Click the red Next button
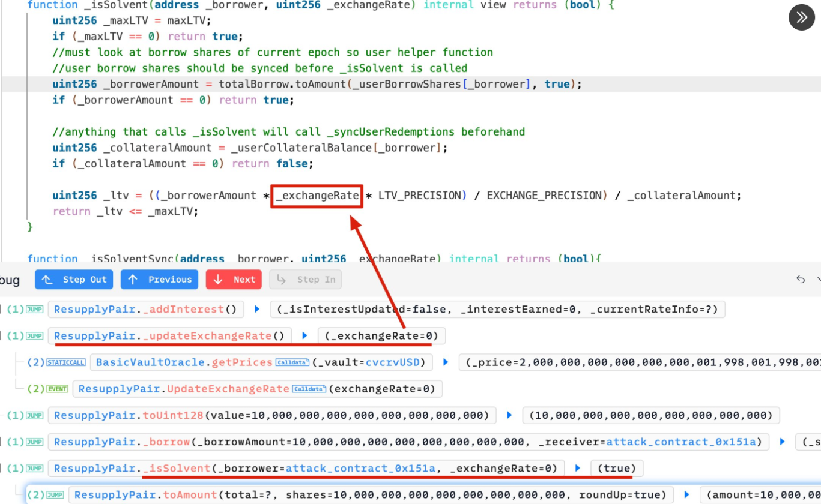The image size is (821, 504). click(234, 279)
